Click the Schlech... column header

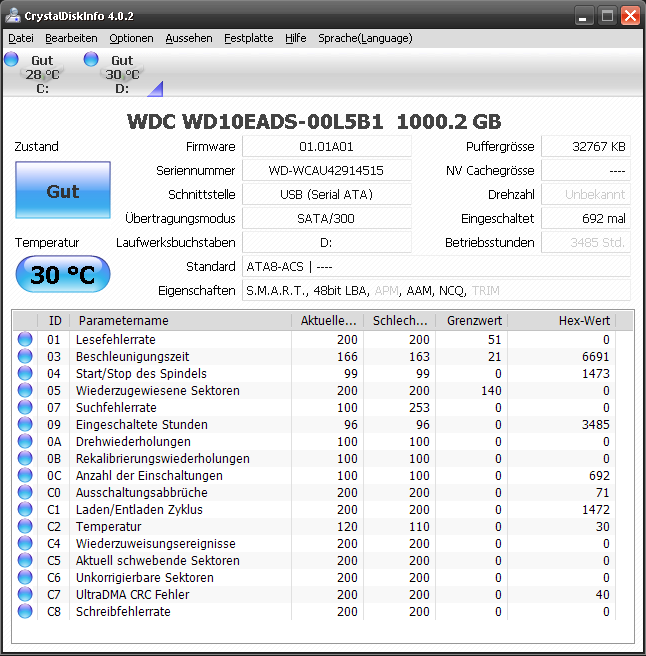click(400, 320)
